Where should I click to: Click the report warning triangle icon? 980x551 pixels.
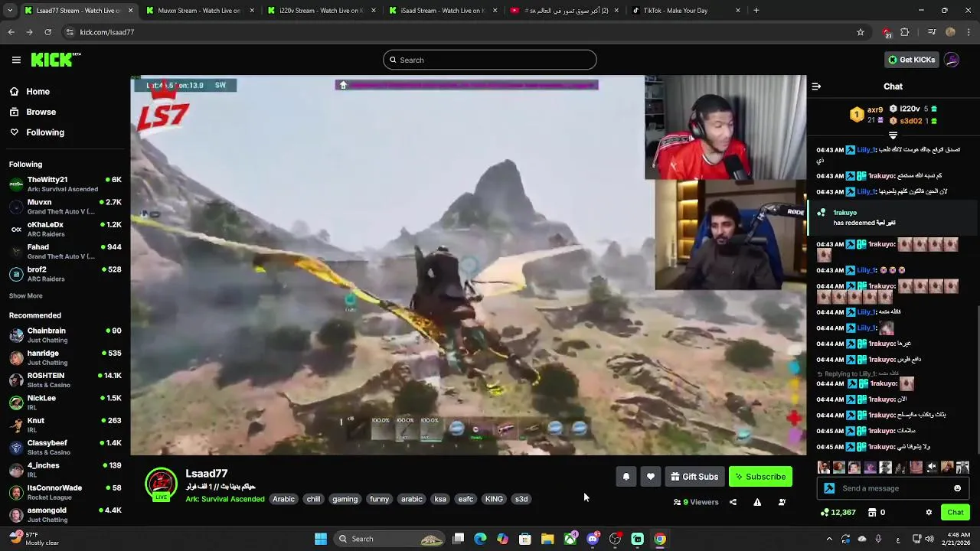pyautogui.click(x=757, y=502)
